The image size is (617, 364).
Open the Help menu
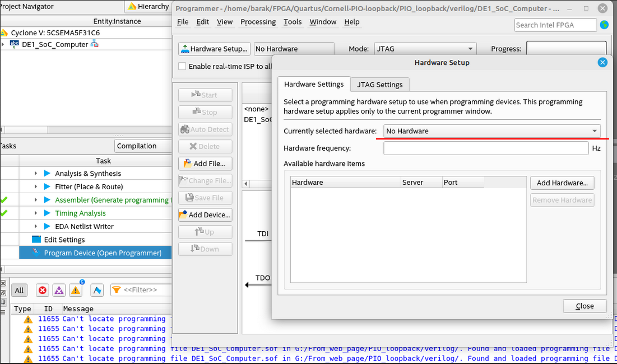point(352,22)
